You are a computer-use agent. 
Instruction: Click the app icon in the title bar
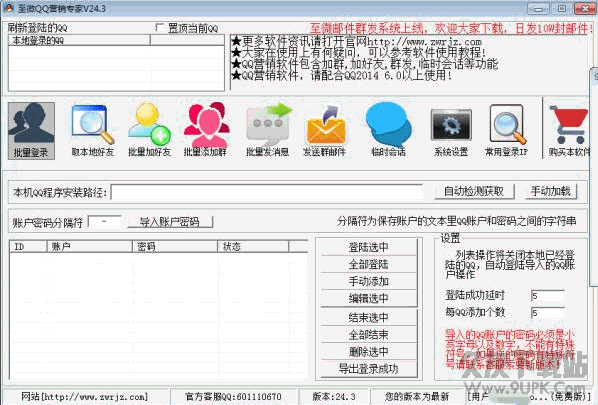(x=8, y=8)
